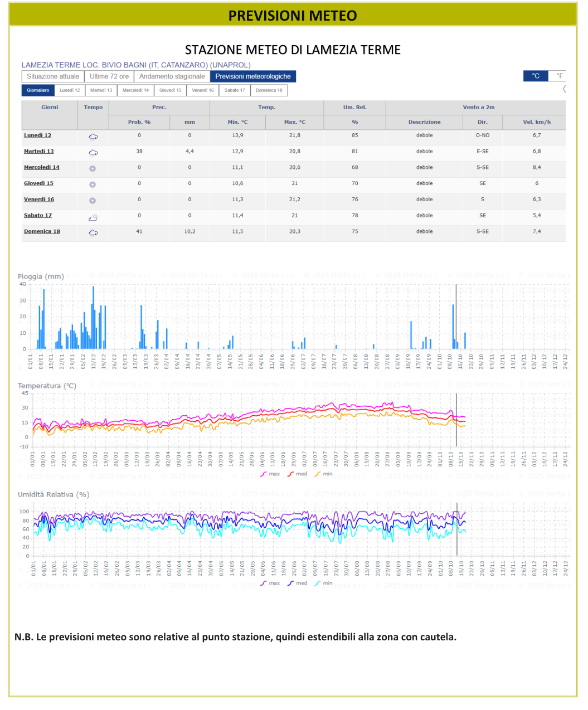Open the Domenica 18 forecast tab
The image size is (588, 710).
tap(269, 90)
